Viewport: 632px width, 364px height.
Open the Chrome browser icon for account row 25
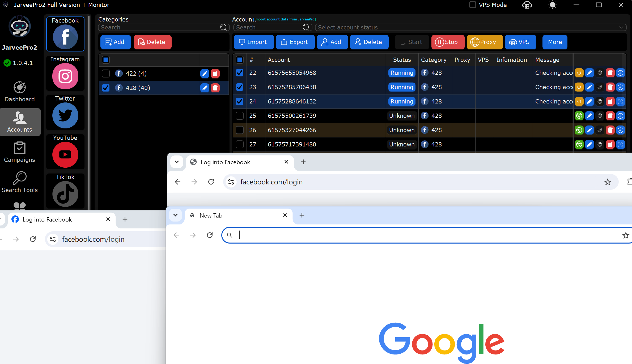tap(579, 116)
